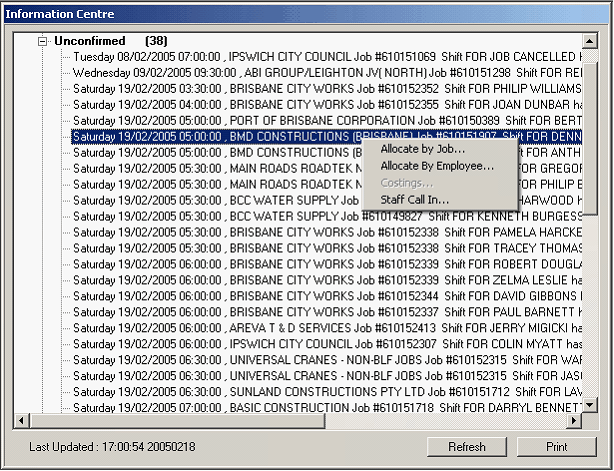Choose 'Allocate By Employee...' menu entry

click(x=437, y=166)
